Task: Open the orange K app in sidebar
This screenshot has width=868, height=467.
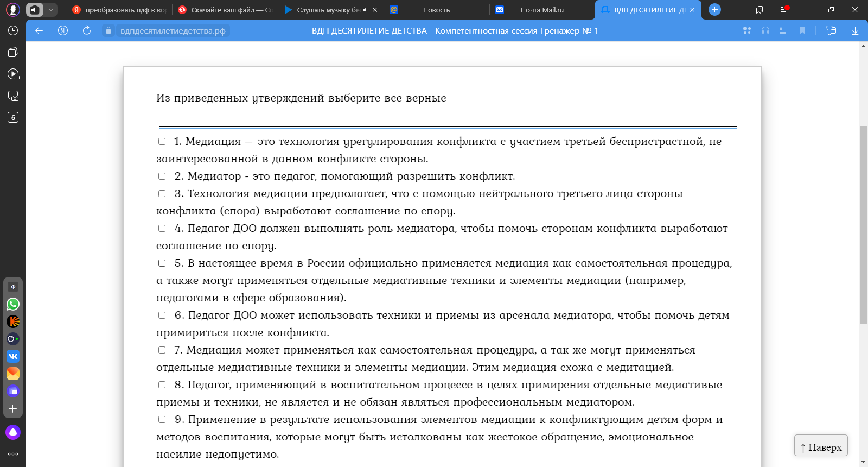Action: 13,321
